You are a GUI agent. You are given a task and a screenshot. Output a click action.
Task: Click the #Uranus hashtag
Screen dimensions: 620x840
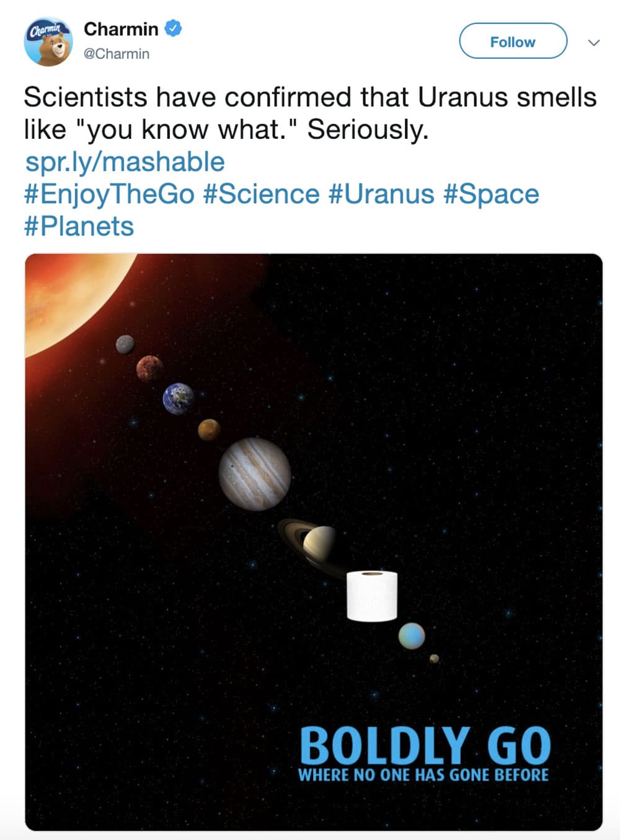point(381,194)
